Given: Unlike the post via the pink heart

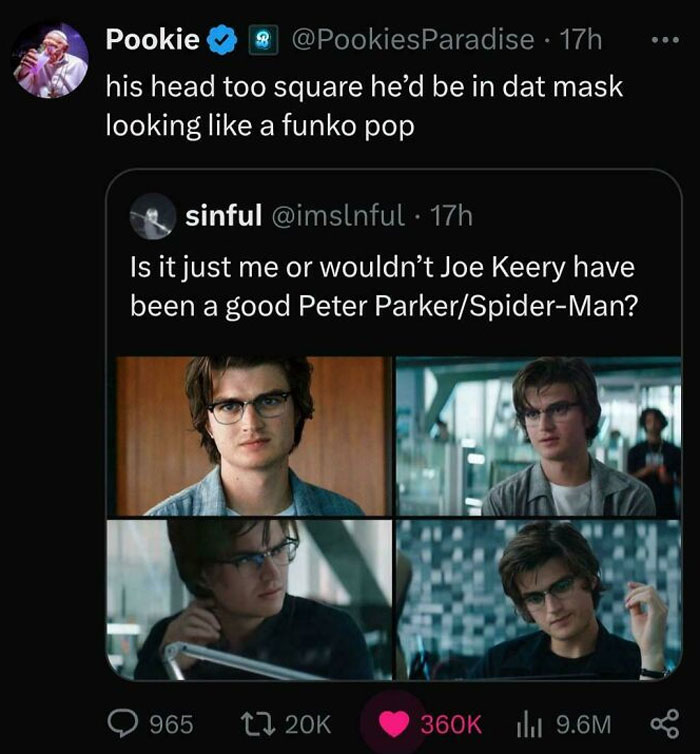Looking at the screenshot, I should pos(394,724).
